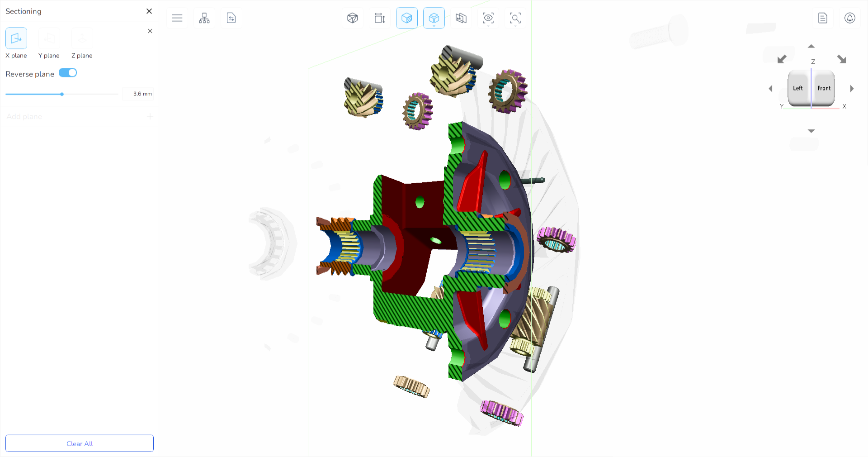Select the sectioning cube tool
Screen dimensions: 868x457
click(407, 18)
